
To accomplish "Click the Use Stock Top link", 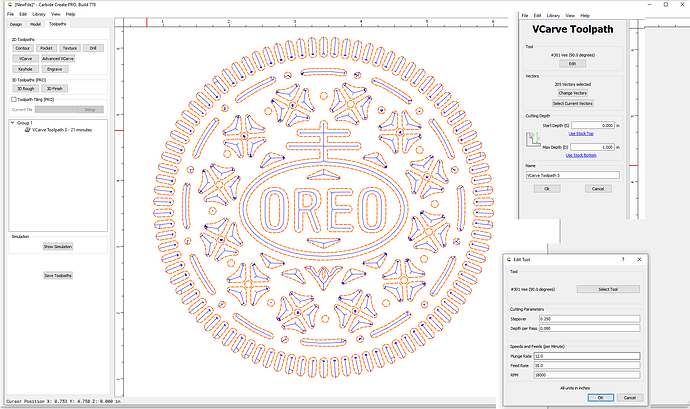I will [581, 133].
